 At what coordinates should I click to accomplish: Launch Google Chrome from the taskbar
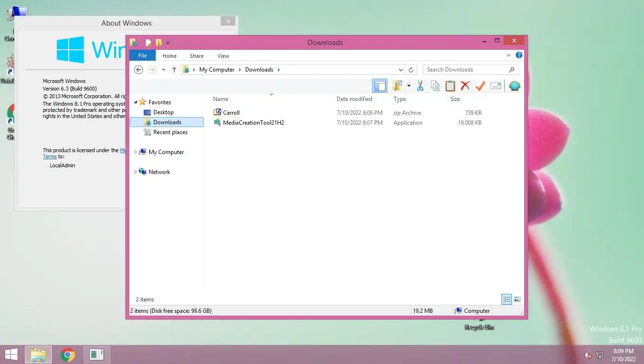coord(68,355)
